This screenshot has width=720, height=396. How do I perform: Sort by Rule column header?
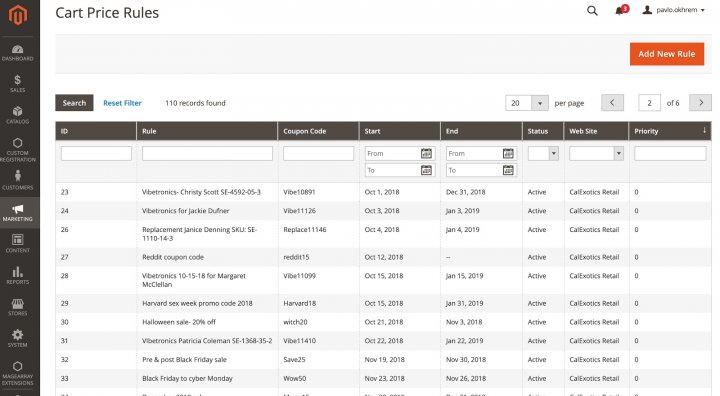[x=207, y=131]
